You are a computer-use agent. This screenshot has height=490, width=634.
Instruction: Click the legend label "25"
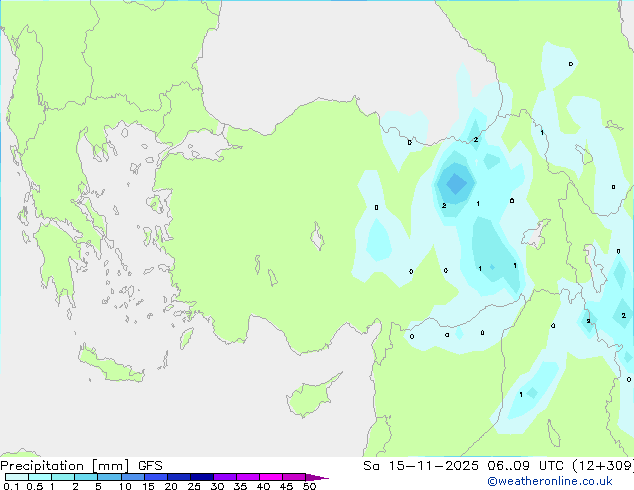click(194, 486)
